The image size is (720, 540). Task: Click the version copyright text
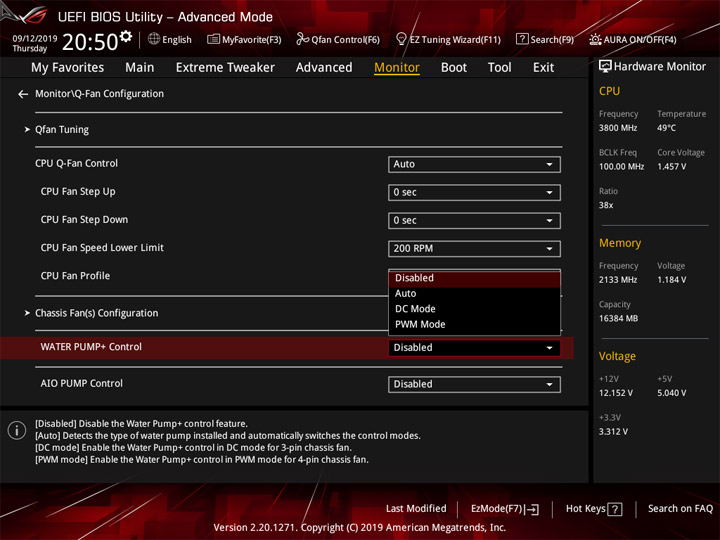tap(360, 528)
